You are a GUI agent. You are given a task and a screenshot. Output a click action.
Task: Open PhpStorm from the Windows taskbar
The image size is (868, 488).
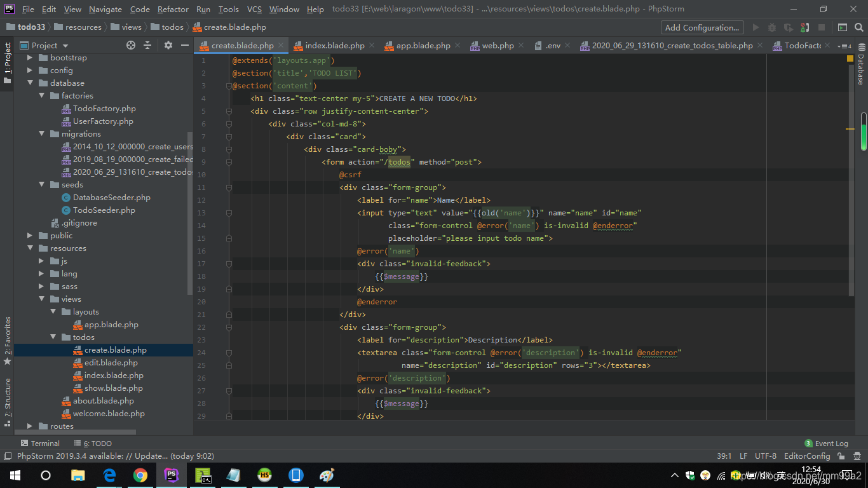coord(171,475)
